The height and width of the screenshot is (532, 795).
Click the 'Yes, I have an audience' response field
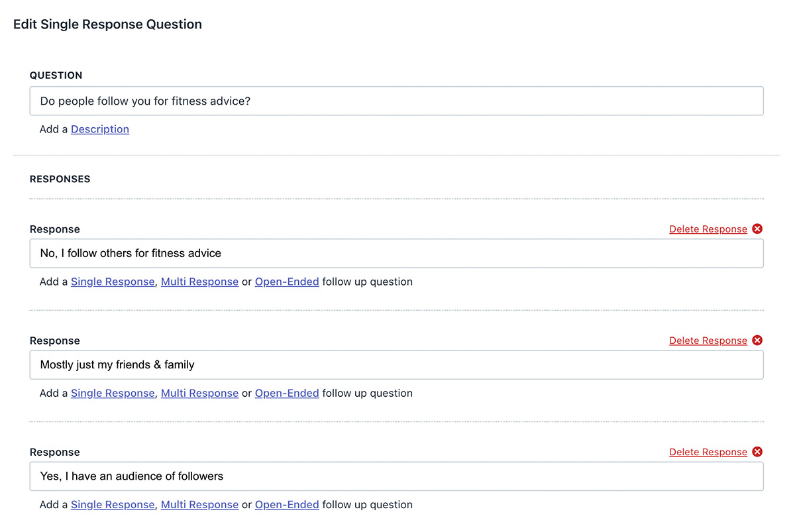[396, 476]
